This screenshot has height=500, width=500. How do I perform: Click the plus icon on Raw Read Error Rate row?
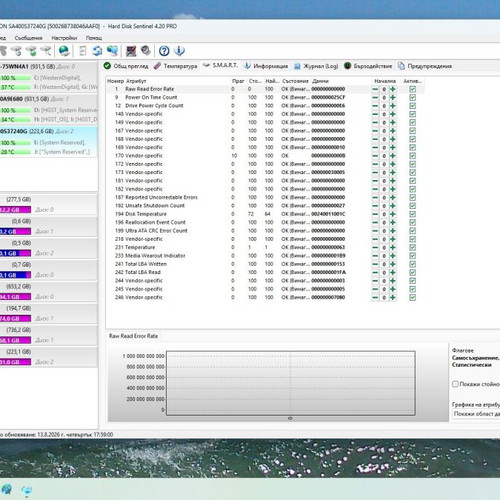tap(393, 89)
